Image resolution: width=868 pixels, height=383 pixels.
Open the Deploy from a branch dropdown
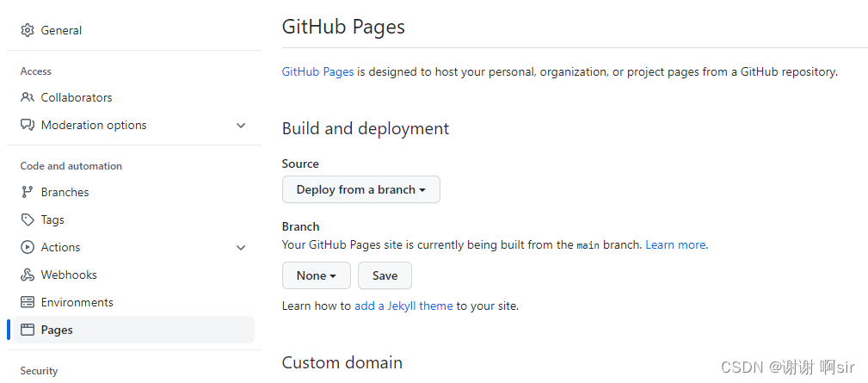tap(361, 190)
